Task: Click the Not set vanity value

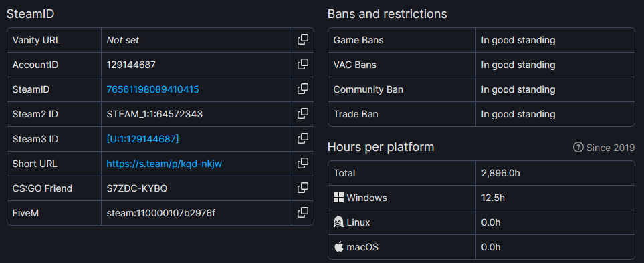Action: pos(123,40)
